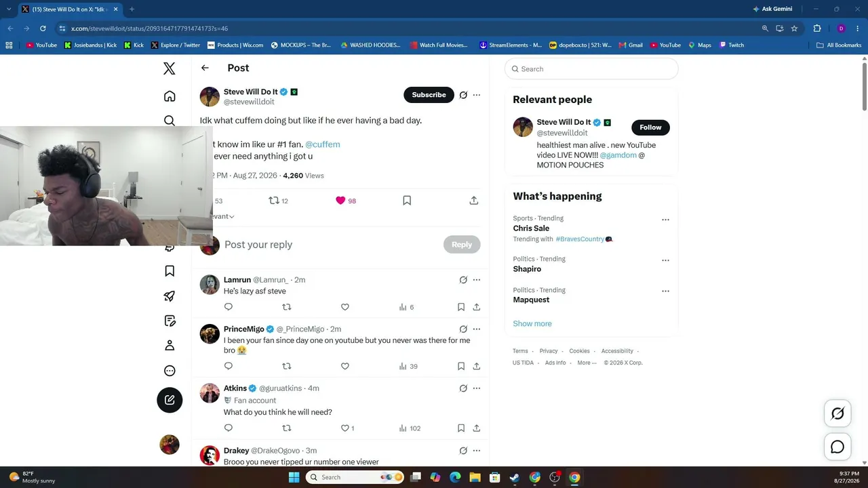Open YouTube bookmark at bookmarks bar start
The width and height of the screenshot is (868, 488).
(x=41, y=45)
